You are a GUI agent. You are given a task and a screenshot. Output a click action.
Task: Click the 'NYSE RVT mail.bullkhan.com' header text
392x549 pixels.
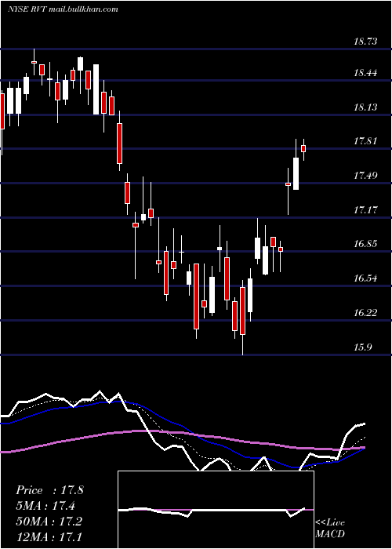tap(63, 9)
